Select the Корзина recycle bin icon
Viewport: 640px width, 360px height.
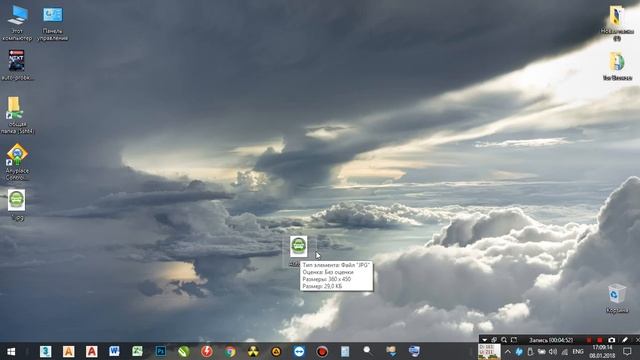617,298
